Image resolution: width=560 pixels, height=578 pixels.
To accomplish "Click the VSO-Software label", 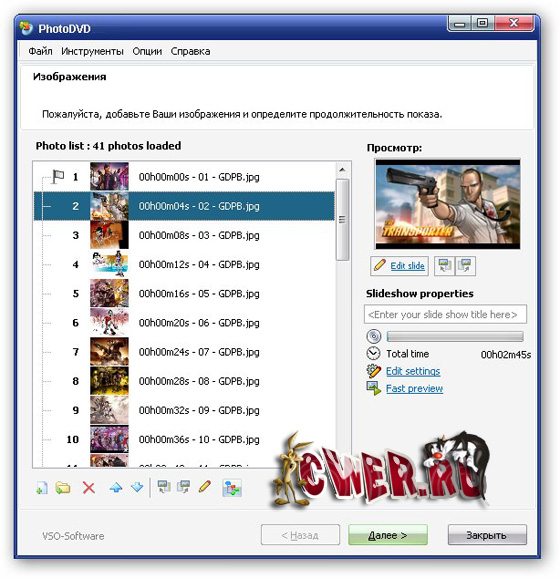I will pos(73,536).
